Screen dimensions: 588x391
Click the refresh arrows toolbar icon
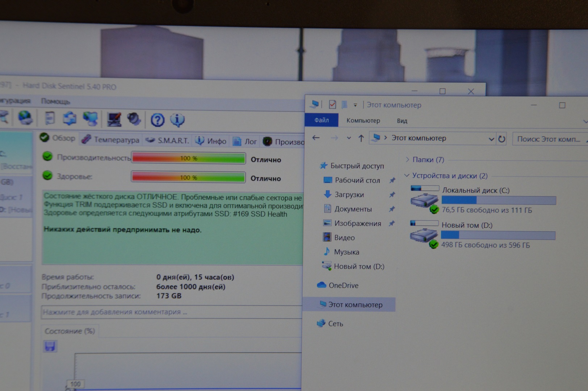(x=69, y=118)
